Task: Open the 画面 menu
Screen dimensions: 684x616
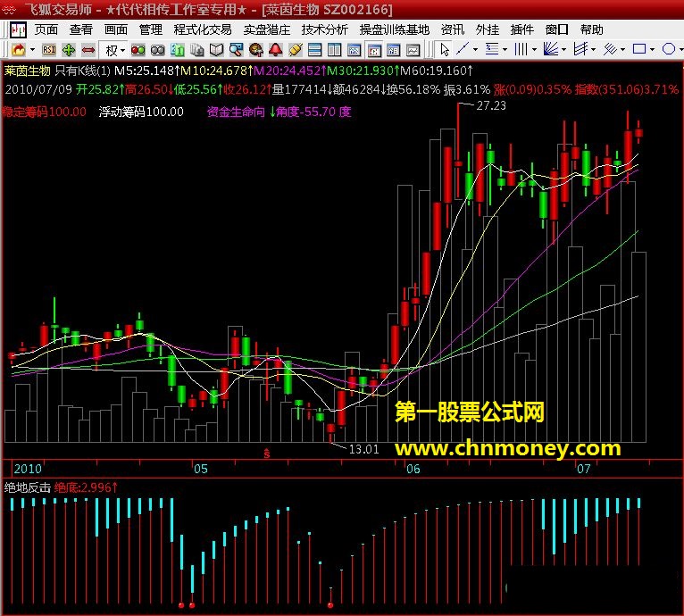Action: (x=116, y=29)
